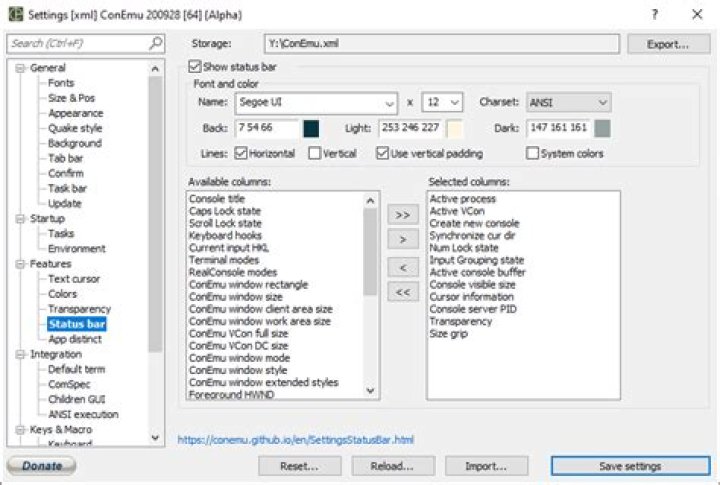Click the Export... button
The height and width of the screenshot is (485, 720).
coord(668,44)
